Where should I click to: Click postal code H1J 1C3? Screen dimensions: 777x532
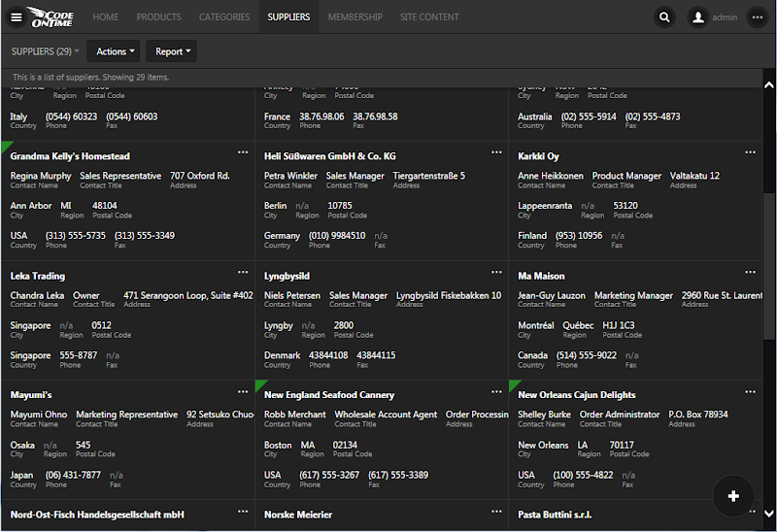click(619, 325)
